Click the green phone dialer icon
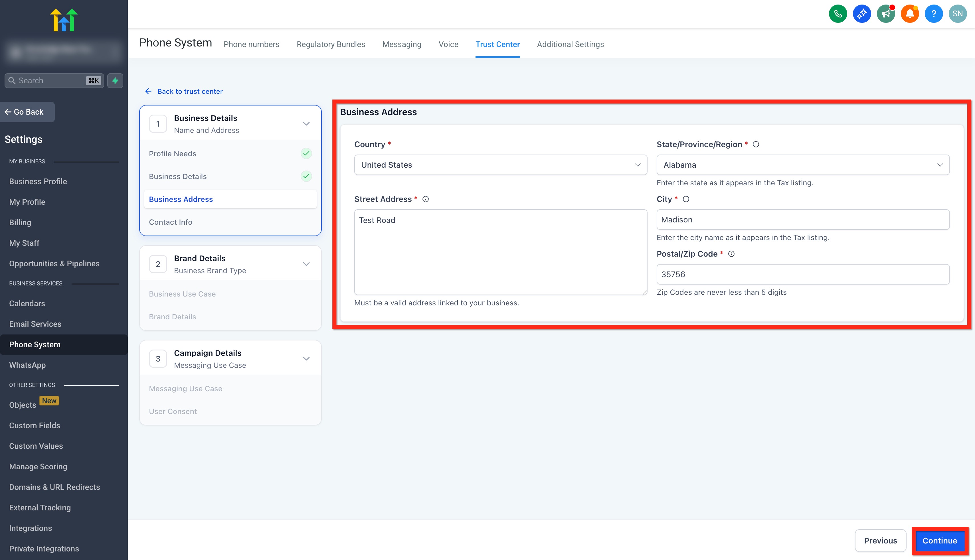This screenshot has height=560, width=975. pos(838,14)
